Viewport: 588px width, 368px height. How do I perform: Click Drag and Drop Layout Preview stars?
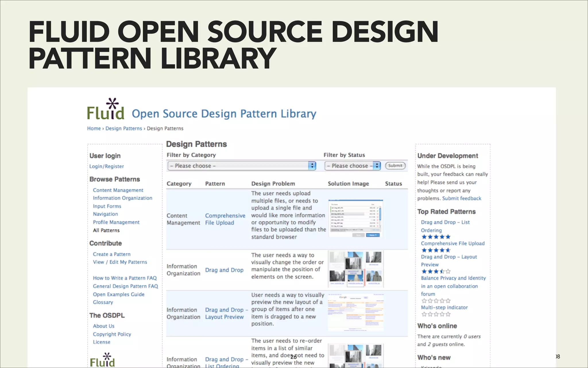click(x=436, y=271)
